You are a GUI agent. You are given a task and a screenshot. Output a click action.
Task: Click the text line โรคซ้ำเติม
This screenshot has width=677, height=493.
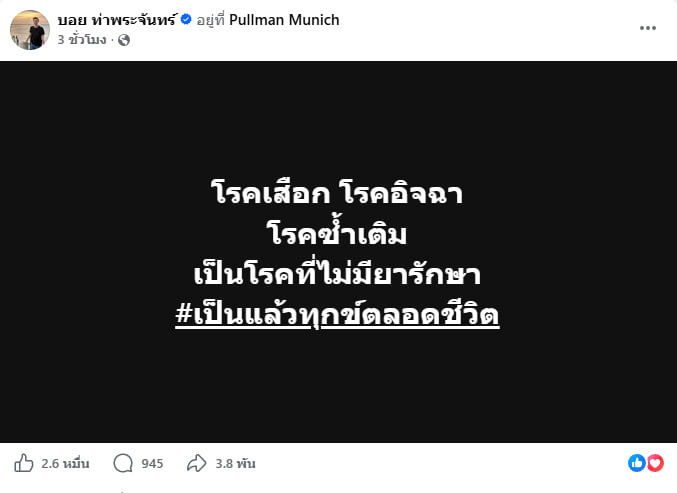[x=339, y=233]
